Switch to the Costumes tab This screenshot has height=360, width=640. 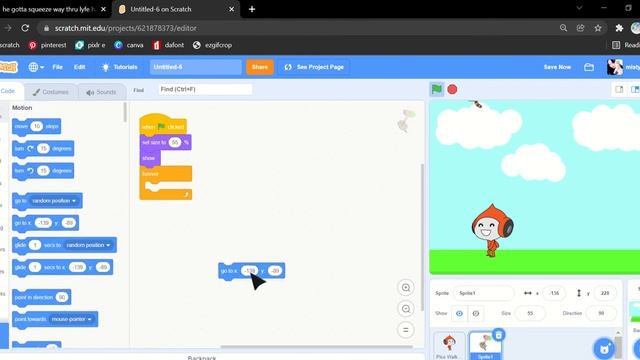[51, 92]
